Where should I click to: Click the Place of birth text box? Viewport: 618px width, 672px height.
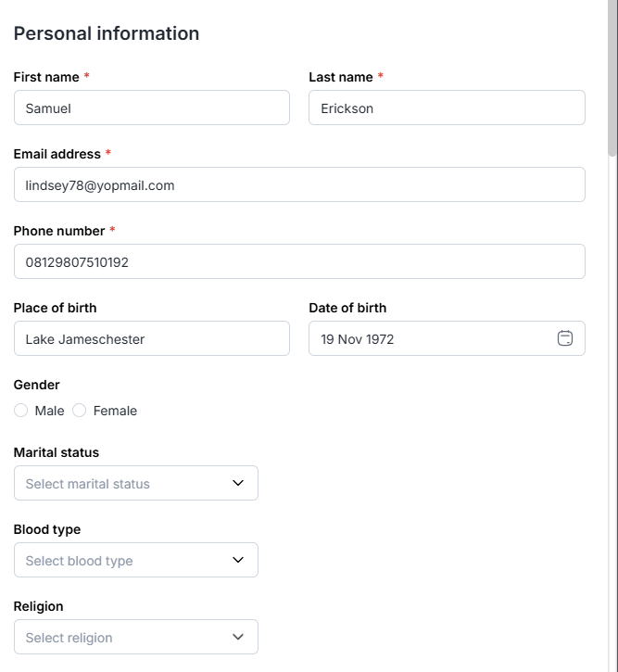click(x=152, y=338)
